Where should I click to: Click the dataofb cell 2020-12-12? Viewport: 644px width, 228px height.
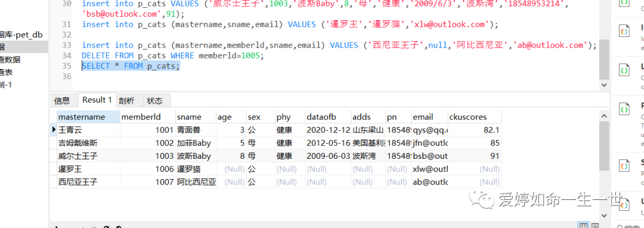[x=328, y=130]
